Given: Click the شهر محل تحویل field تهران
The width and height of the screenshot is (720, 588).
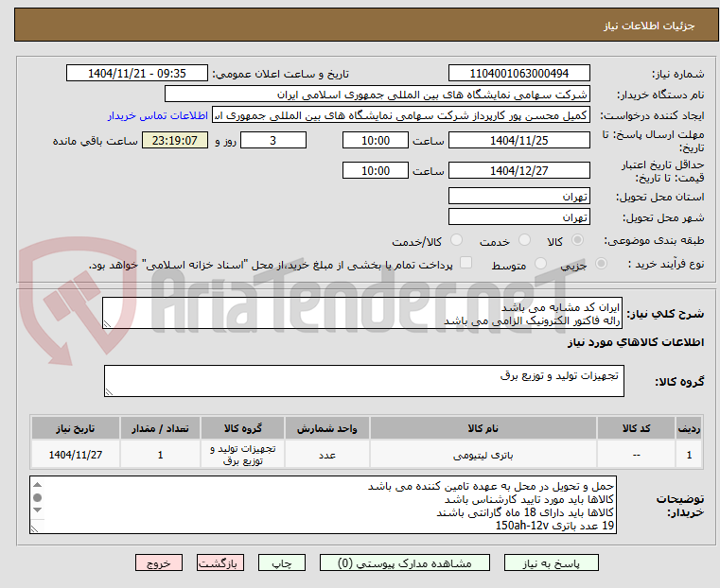Looking at the screenshot, I should 518,216.
